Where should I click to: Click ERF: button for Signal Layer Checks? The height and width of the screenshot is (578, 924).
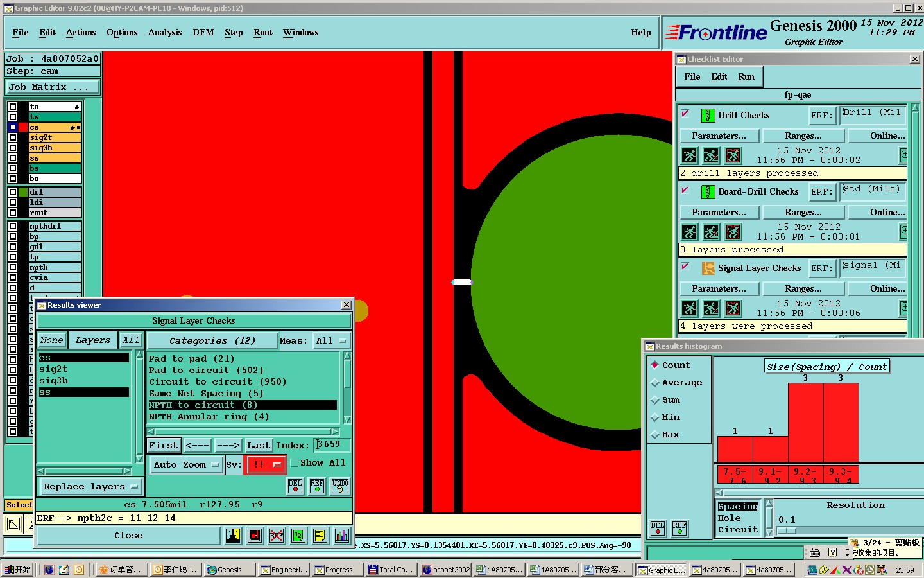(821, 268)
